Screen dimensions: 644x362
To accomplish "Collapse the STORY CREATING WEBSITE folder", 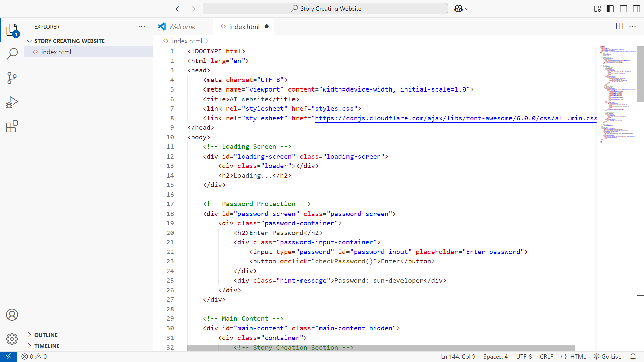I will tap(30, 41).
